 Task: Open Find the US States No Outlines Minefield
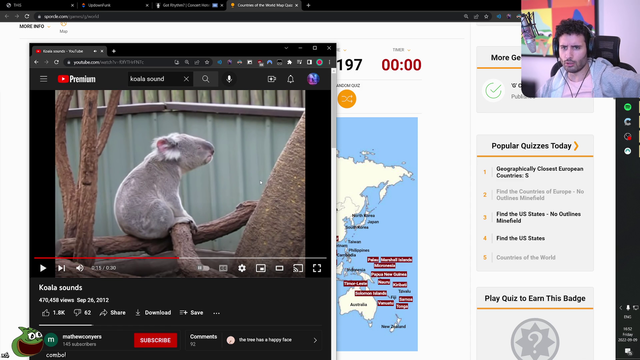(538, 218)
